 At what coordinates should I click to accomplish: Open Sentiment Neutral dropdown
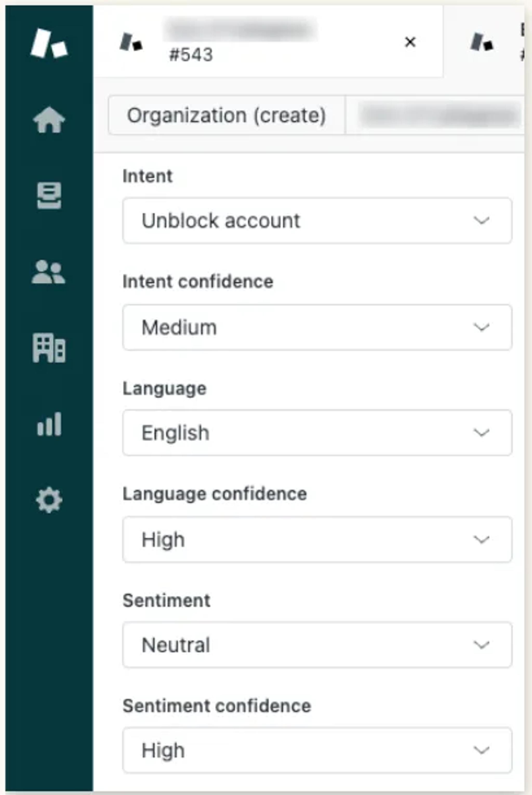pos(317,645)
